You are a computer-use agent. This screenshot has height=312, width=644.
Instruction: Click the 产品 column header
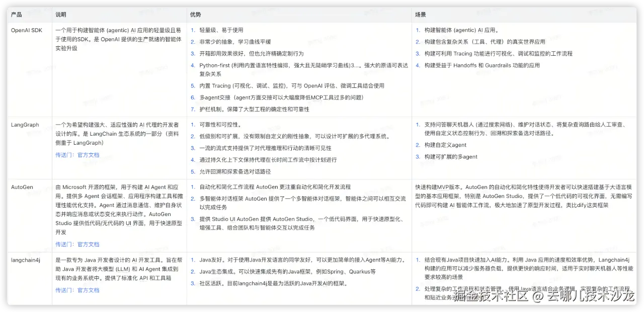click(17, 15)
